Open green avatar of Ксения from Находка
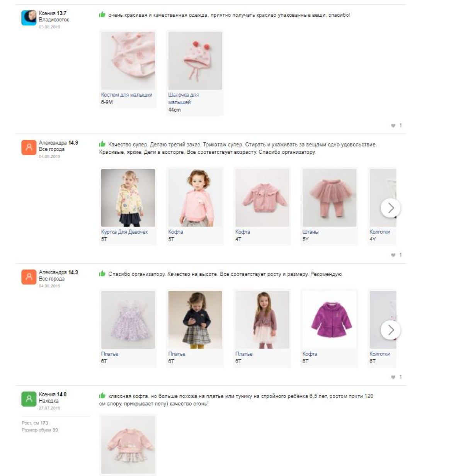 click(29, 399)
